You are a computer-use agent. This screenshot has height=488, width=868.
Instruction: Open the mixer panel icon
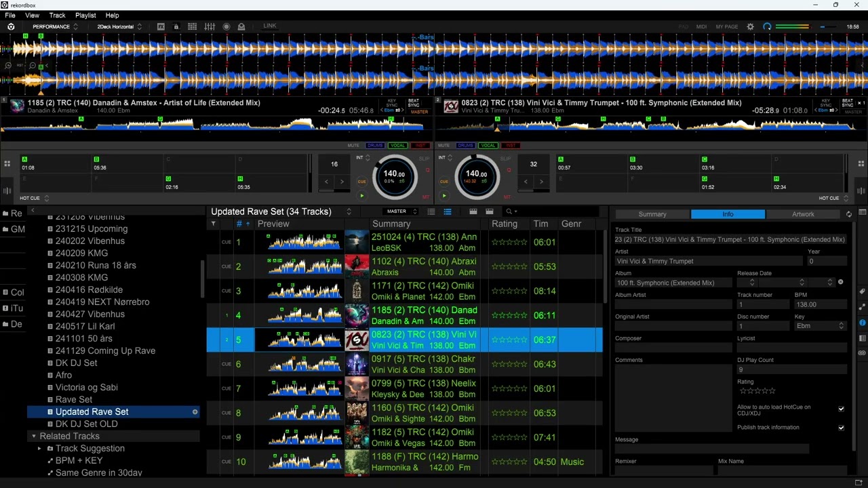pos(210,26)
